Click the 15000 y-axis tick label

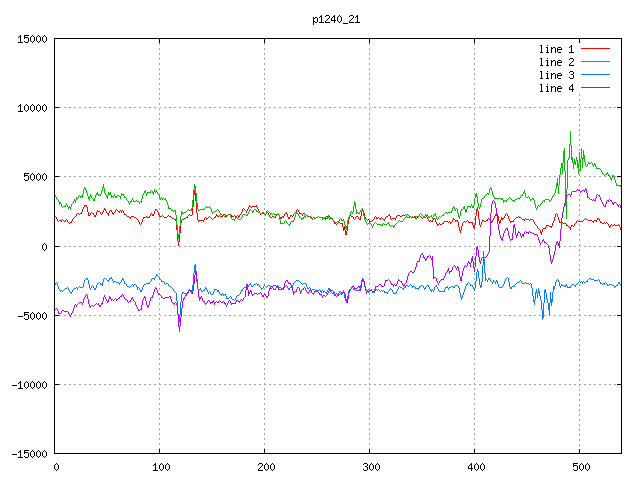(x=32, y=39)
